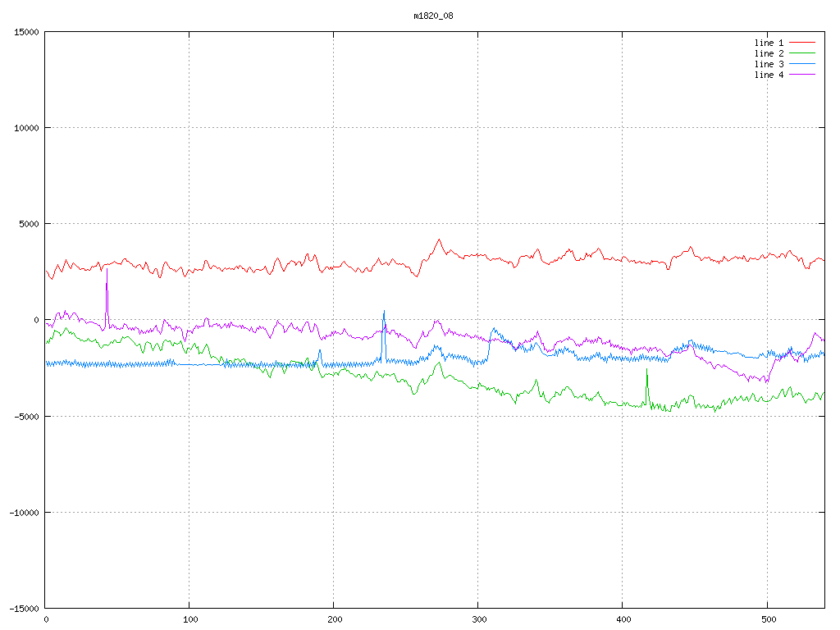Click the red line 1 legend sample
Viewport: 840px width, 630px height.
click(x=802, y=43)
